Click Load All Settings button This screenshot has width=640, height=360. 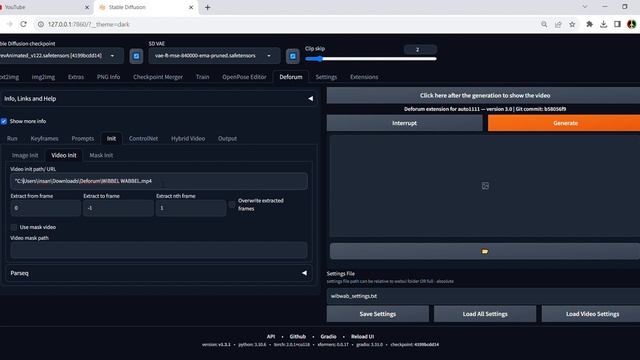click(485, 314)
